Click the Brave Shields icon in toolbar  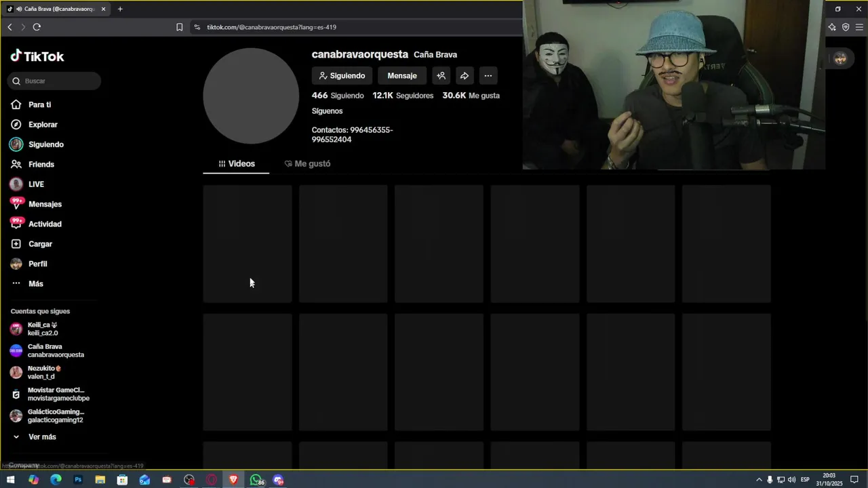point(846,27)
